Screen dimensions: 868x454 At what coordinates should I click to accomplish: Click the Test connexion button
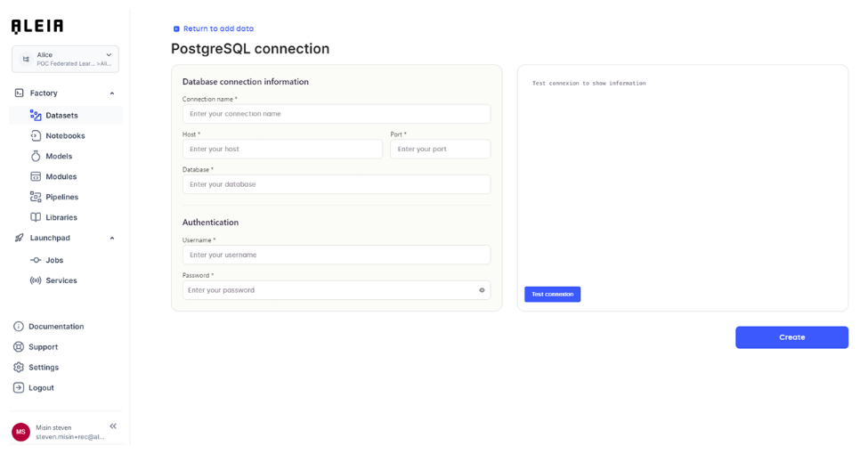coord(553,295)
